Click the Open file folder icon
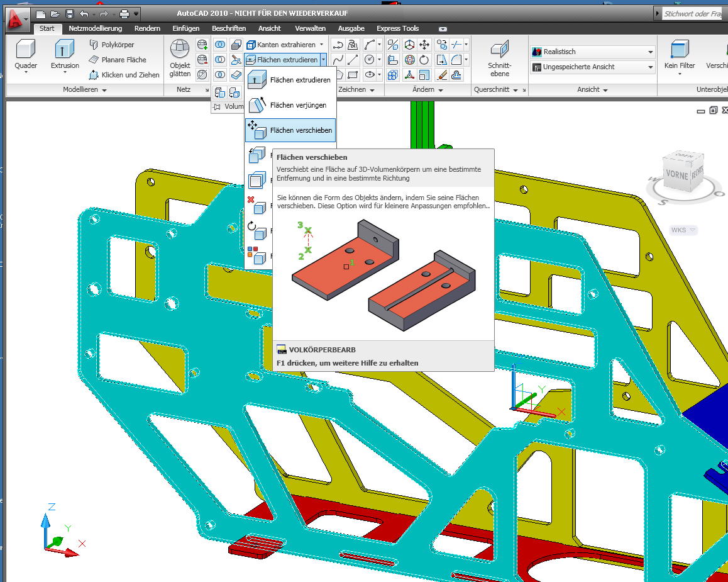The image size is (728, 582). (x=55, y=14)
